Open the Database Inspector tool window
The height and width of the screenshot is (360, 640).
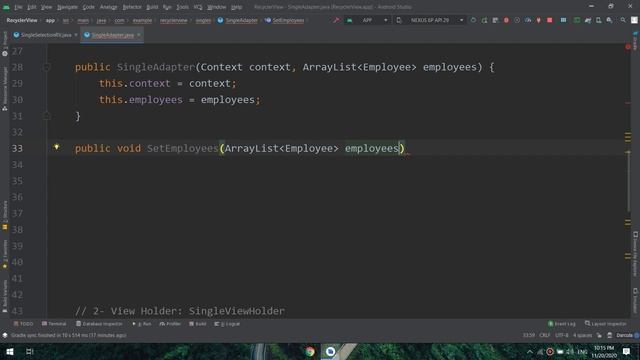(x=99, y=324)
